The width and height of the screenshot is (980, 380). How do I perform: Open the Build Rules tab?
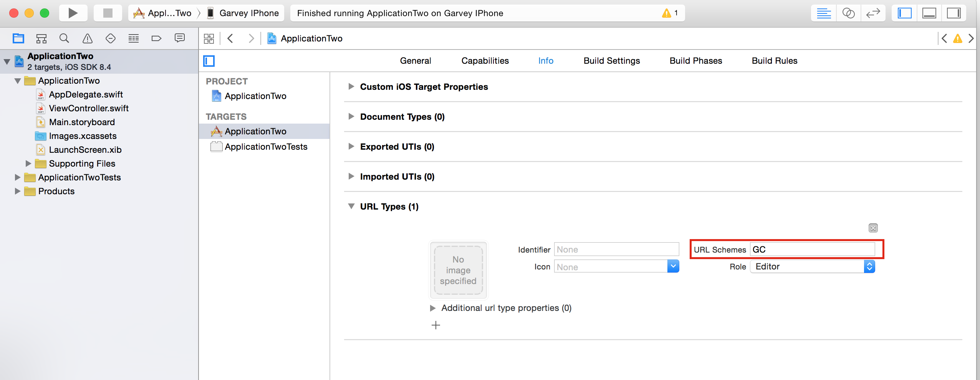(x=775, y=61)
